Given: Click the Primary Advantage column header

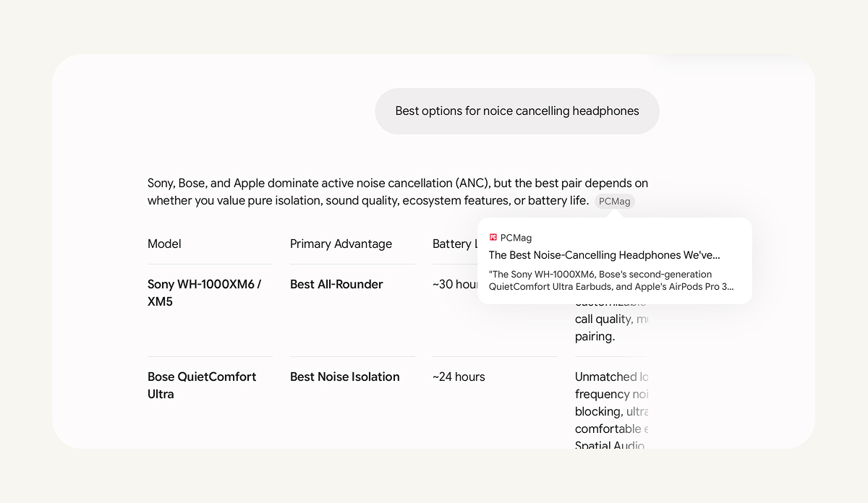Looking at the screenshot, I should coord(341,244).
